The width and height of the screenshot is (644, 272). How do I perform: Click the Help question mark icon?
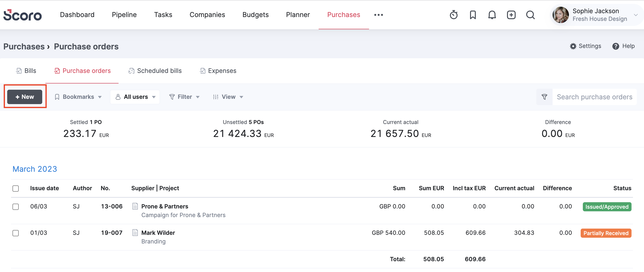point(615,46)
